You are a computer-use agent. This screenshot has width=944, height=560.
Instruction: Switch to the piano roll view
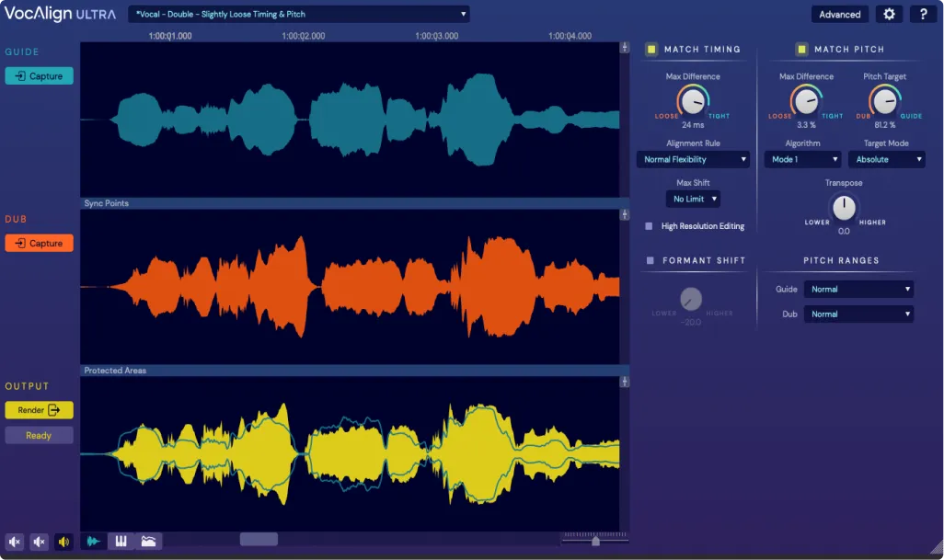coord(121,542)
